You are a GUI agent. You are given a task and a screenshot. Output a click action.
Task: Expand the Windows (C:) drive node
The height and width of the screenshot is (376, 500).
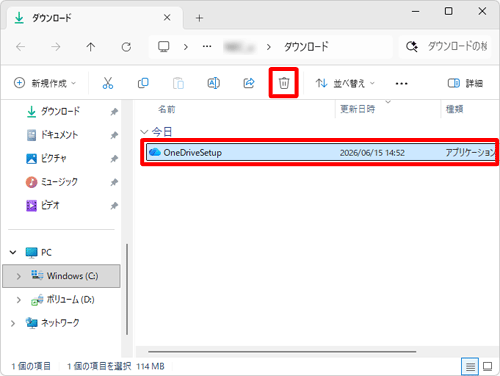pos(19,276)
